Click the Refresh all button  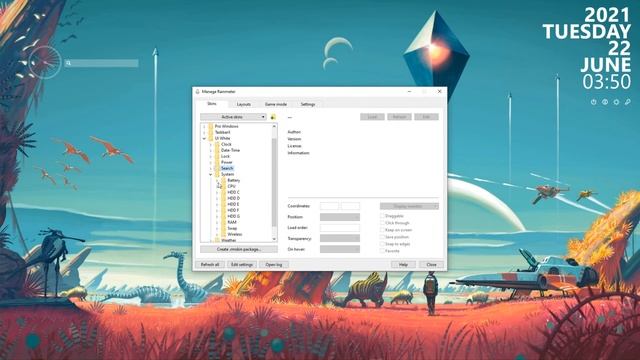210,264
